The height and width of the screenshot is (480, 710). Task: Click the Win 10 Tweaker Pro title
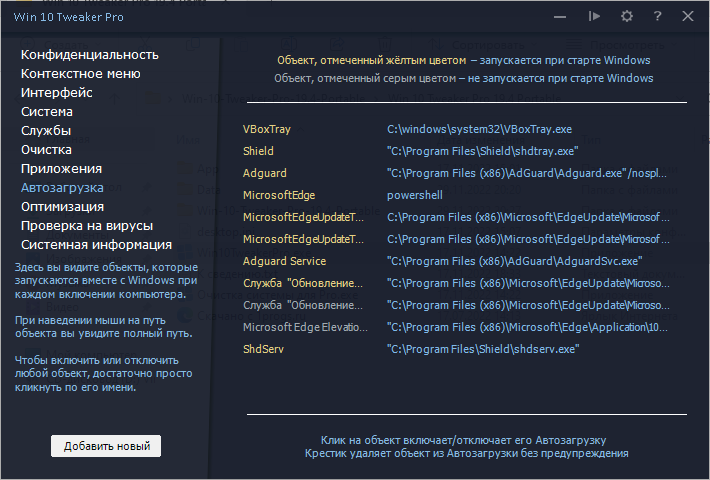click(68, 17)
